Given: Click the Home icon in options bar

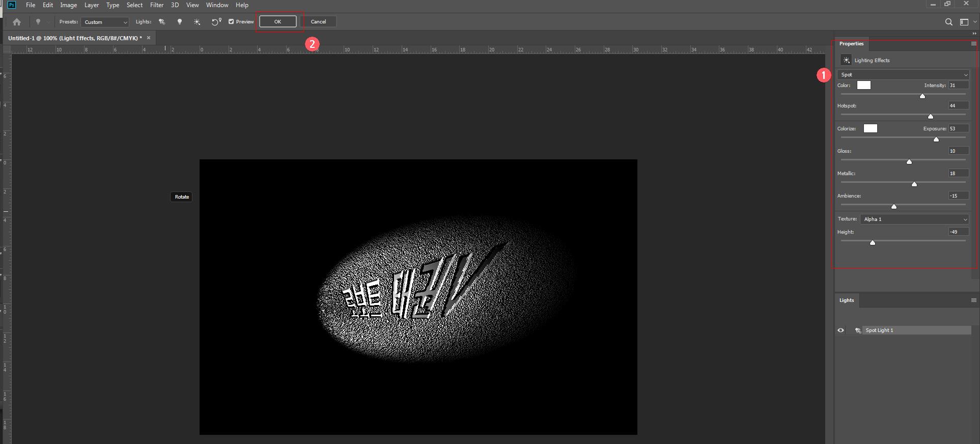Looking at the screenshot, I should coord(17,22).
